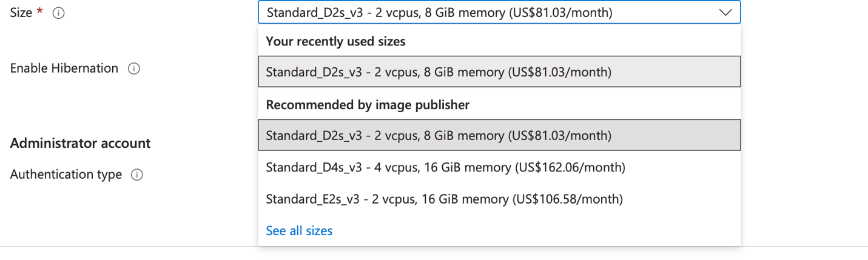The height and width of the screenshot is (260, 868).
Task: Select Standard_D2s_v3 under Recommended by image publisher
Action: tap(499, 136)
